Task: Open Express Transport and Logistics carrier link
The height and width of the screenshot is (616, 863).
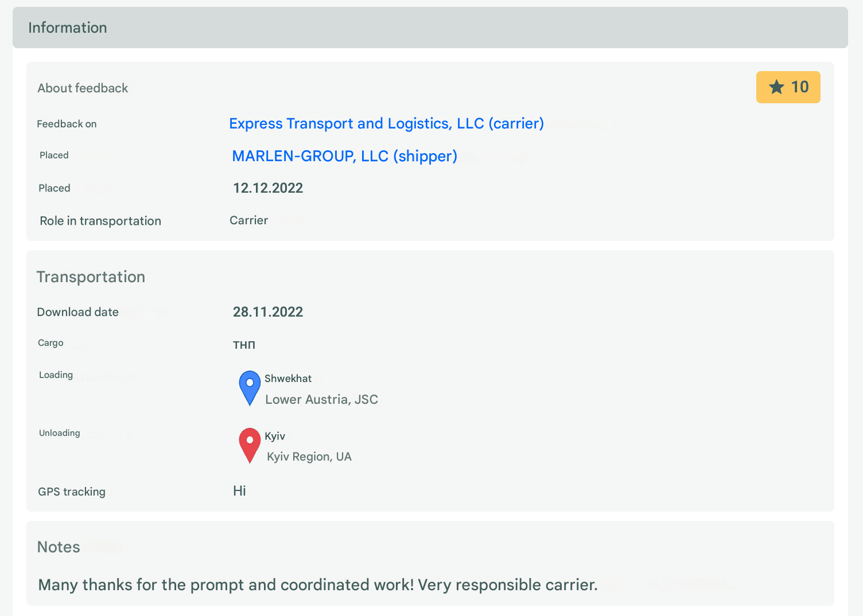Action: point(386,124)
